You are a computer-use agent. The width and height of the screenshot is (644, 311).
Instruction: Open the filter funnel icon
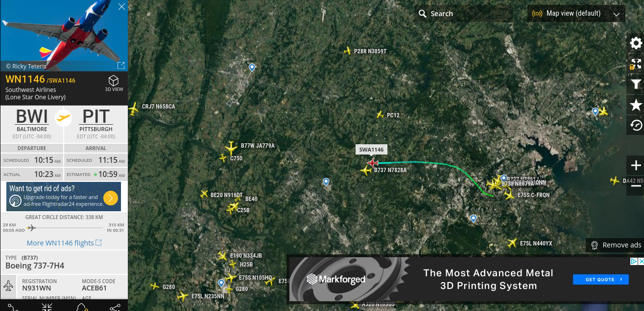[636, 85]
